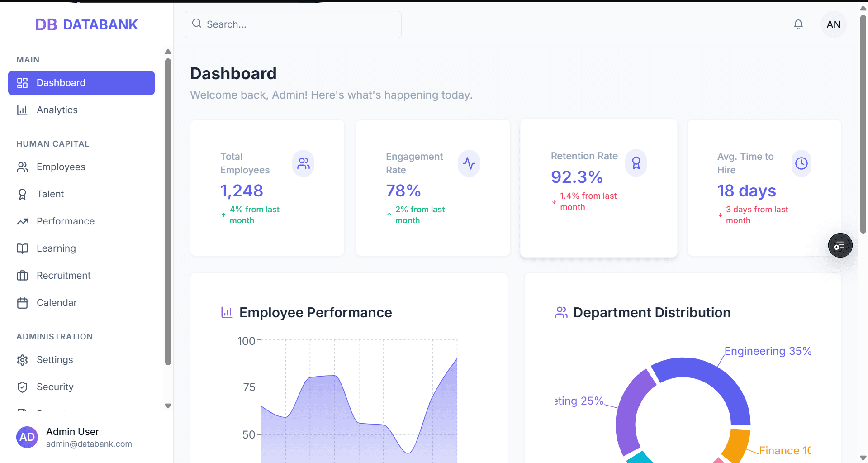868x463 pixels.
Task: Open the Calendar page
Action: point(81,303)
